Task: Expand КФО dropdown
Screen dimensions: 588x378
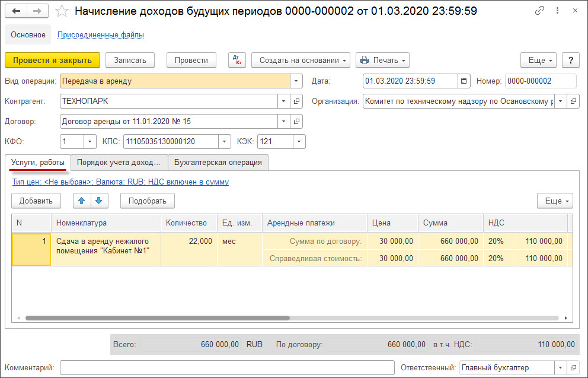Action: [x=90, y=141]
